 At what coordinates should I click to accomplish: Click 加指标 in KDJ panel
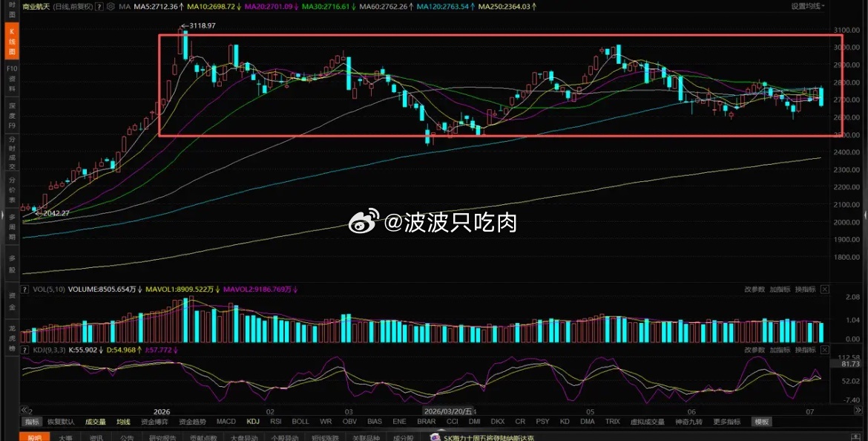point(780,350)
